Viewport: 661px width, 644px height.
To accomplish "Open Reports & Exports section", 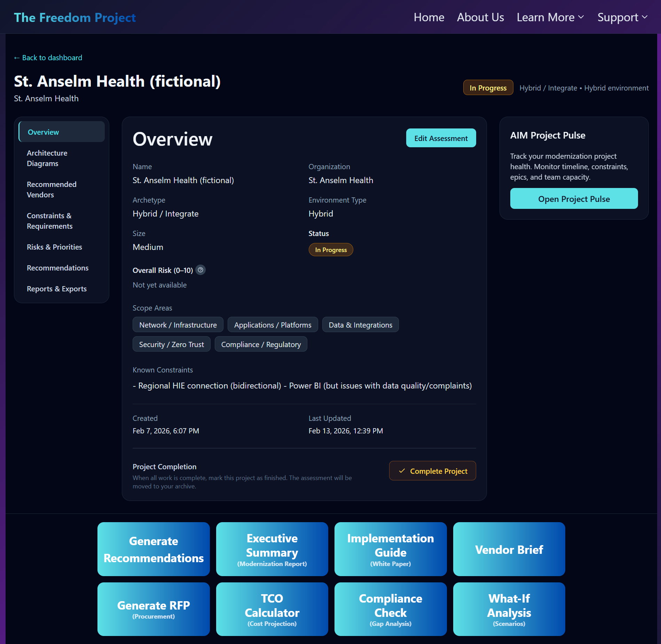I will (x=57, y=289).
